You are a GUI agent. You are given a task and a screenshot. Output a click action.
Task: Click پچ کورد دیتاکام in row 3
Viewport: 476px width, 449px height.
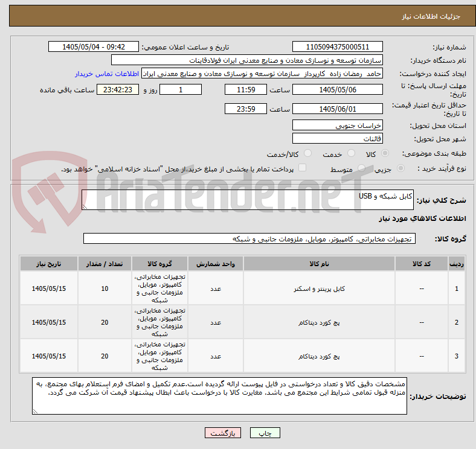[x=319, y=356]
